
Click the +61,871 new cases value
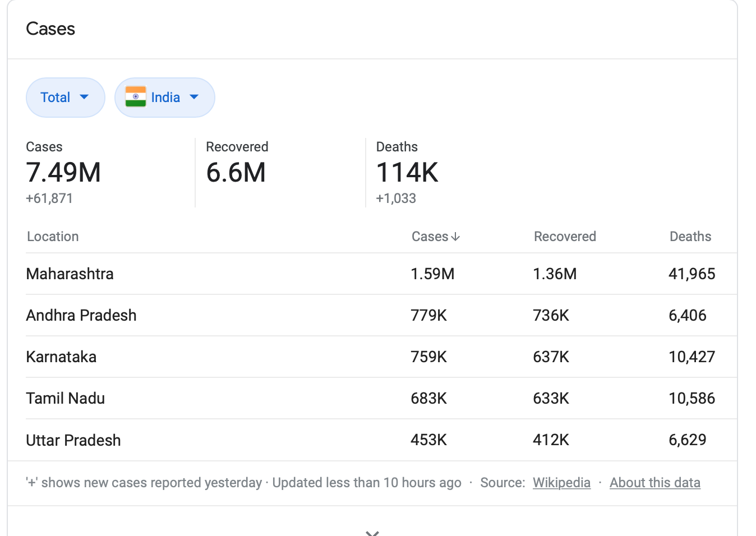coord(49,198)
